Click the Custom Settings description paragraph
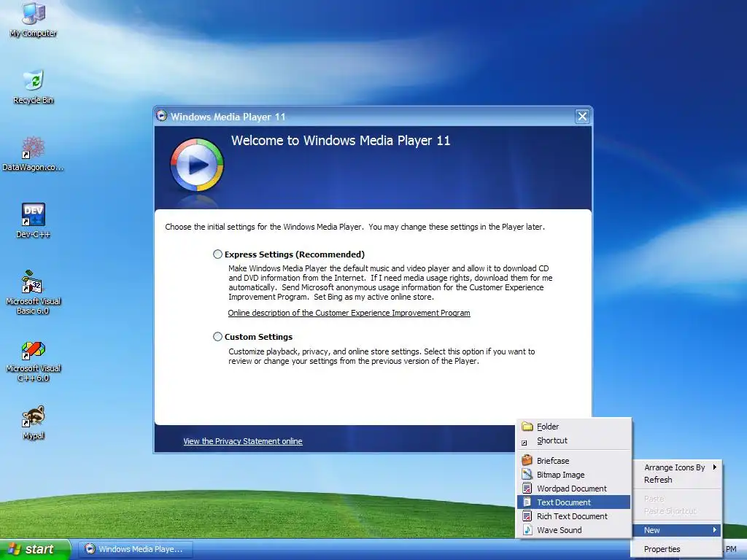The height and width of the screenshot is (560, 747). (x=381, y=356)
